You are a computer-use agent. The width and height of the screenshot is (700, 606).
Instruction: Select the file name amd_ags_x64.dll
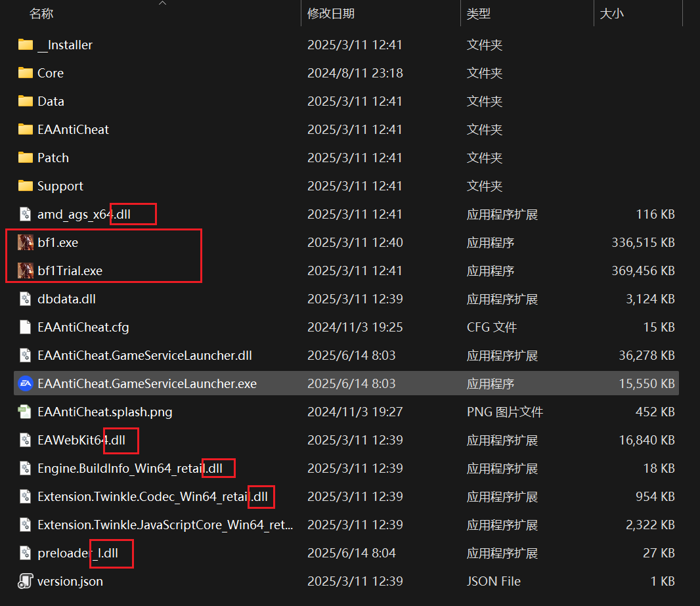[84, 215]
